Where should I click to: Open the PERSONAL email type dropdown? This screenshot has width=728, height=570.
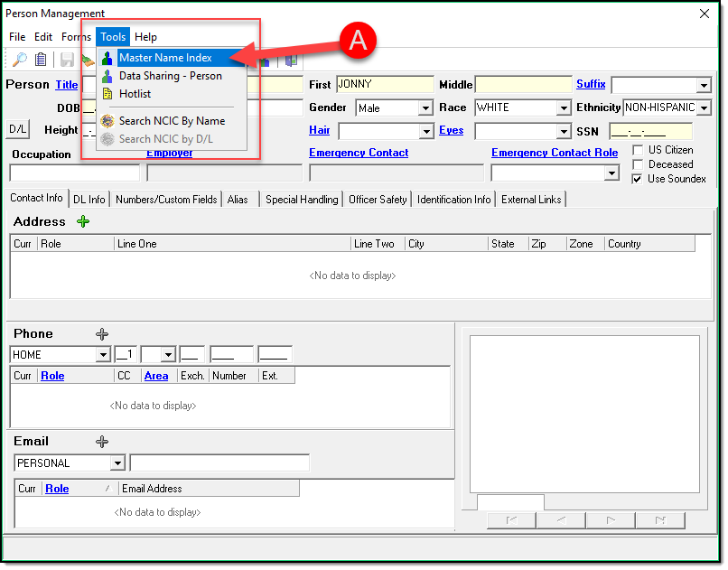pyautogui.click(x=117, y=463)
